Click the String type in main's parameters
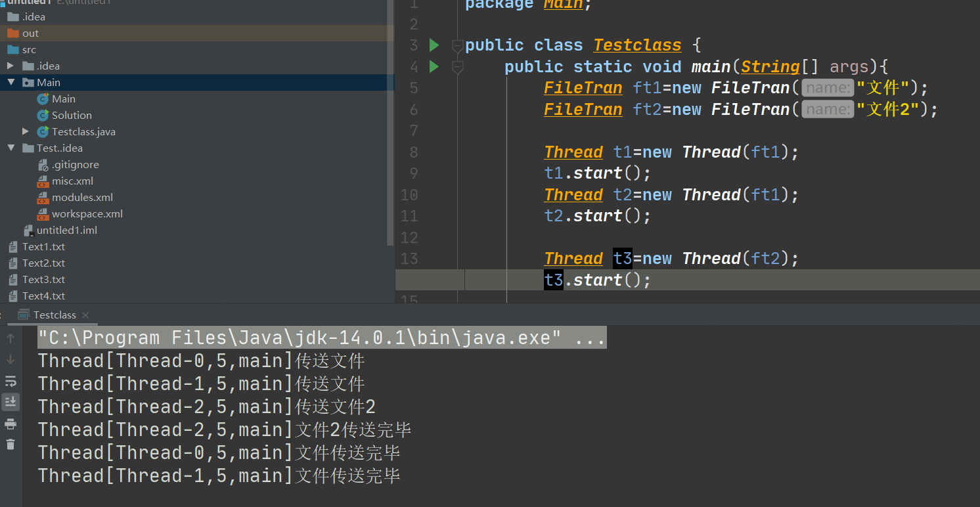 click(770, 66)
